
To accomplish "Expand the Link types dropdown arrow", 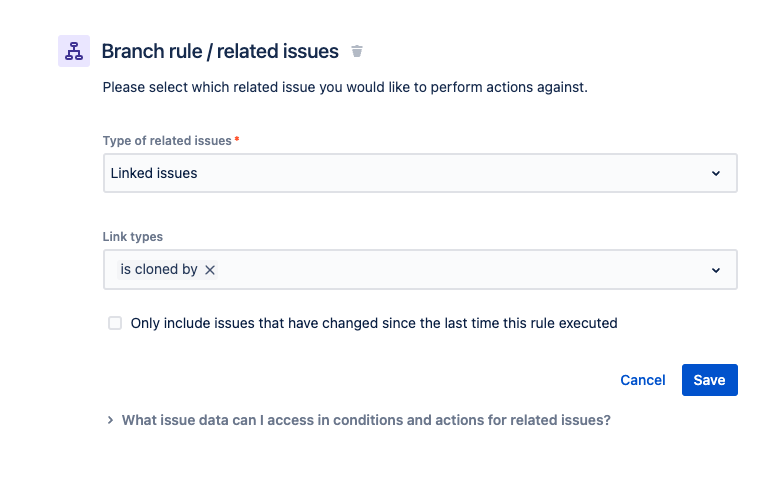I will point(716,270).
